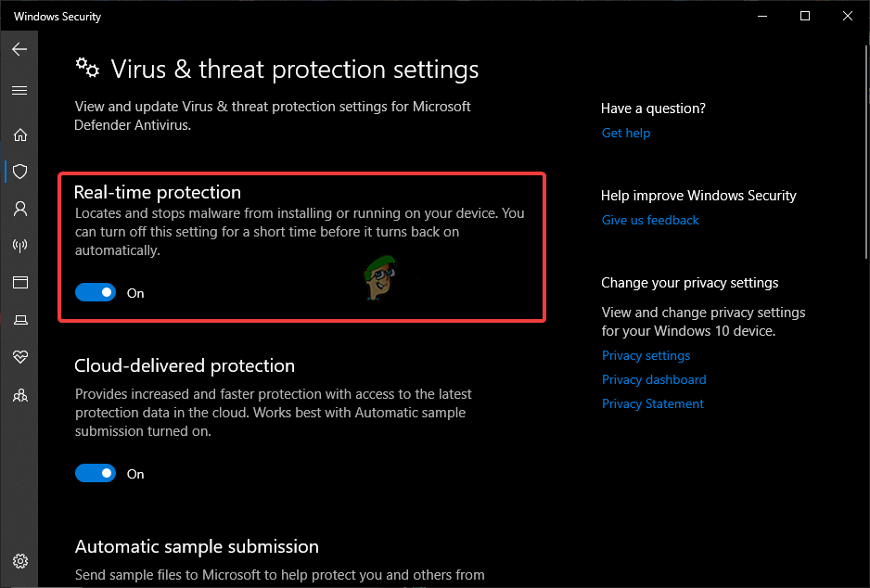The image size is (870, 588).
Task: Maximize the Windows Security window
Action: coord(805,16)
